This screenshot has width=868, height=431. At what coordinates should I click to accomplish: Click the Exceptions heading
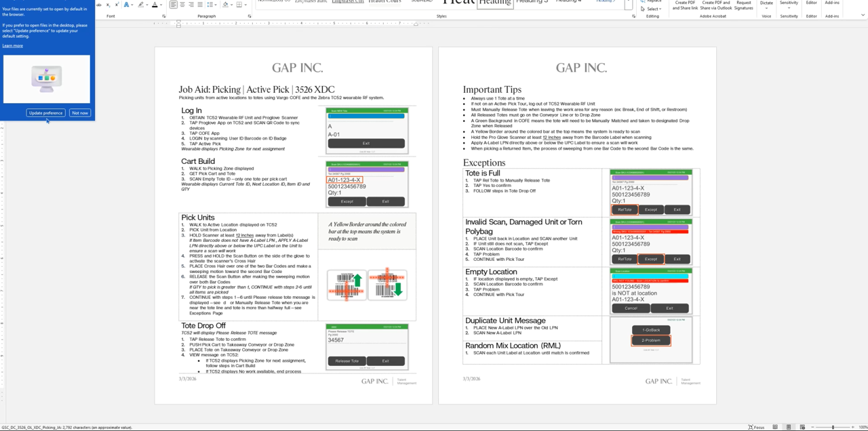(x=484, y=163)
